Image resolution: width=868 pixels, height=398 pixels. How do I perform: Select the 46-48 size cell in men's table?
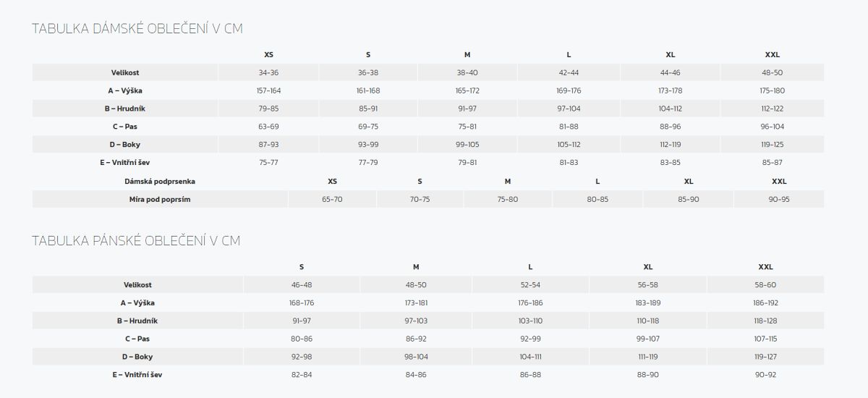(x=302, y=285)
